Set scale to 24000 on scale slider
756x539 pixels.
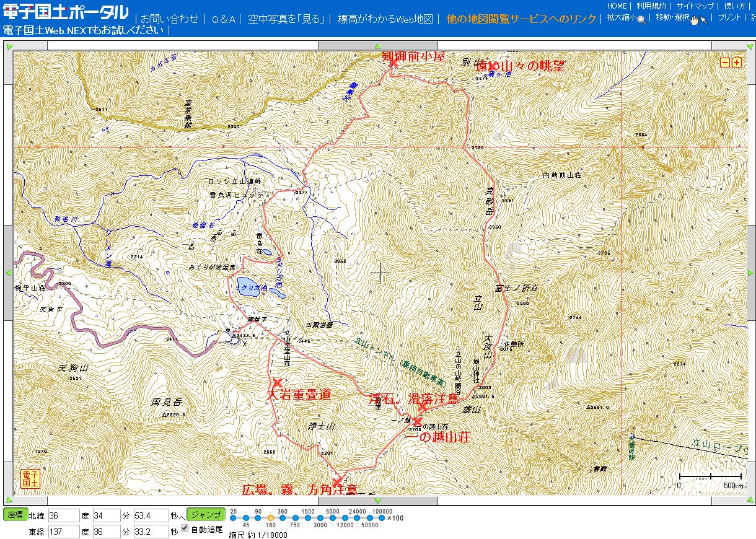point(357,517)
